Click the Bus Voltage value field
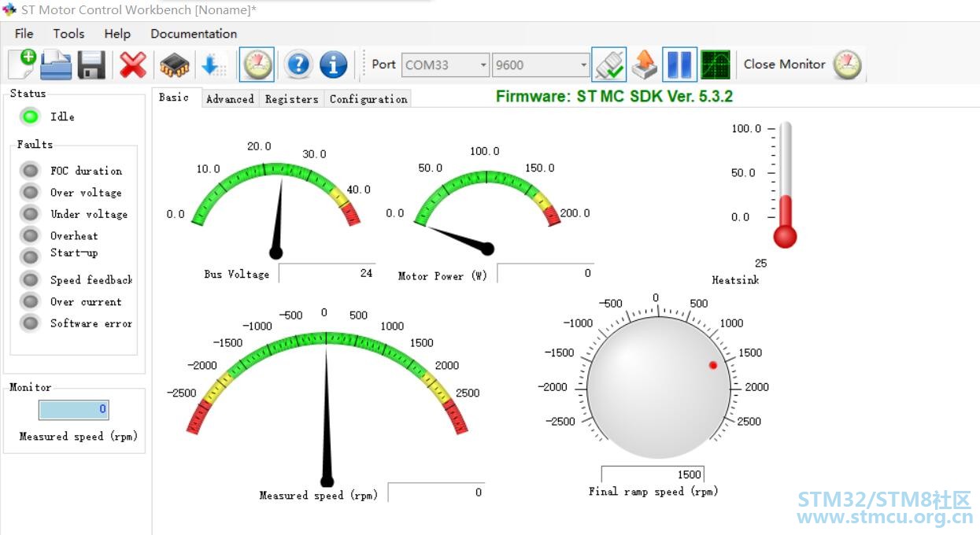Viewport: 980px width, 535px height. point(327,273)
